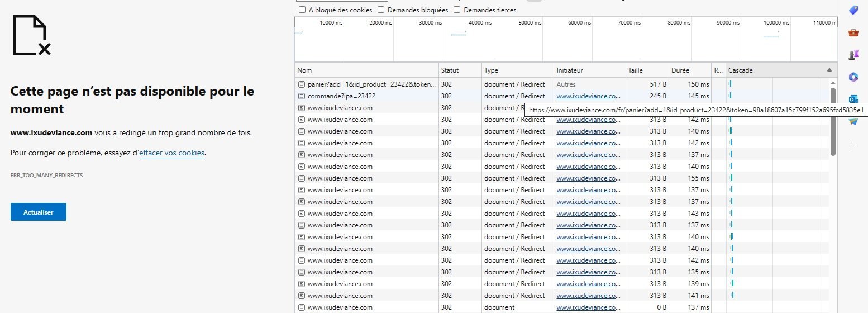Sort requests by the Durée column header
The width and height of the screenshot is (868, 313).
click(690, 70)
